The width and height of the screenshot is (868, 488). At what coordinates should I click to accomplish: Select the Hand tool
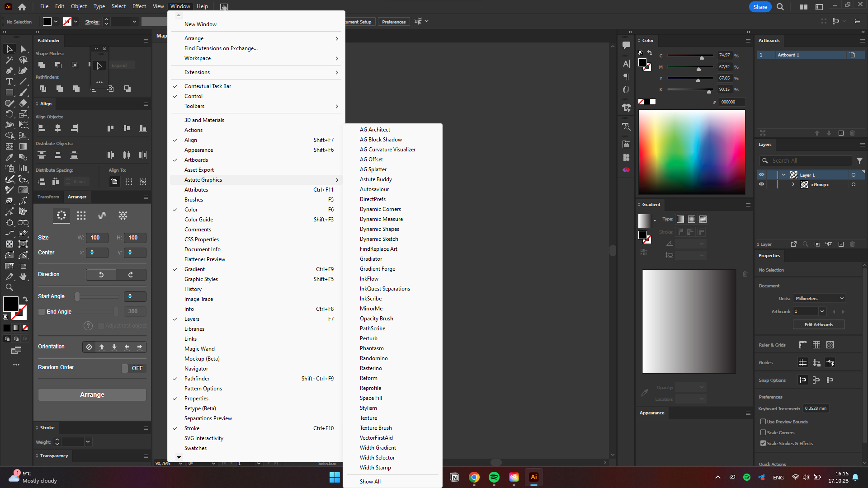coord(23,277)
